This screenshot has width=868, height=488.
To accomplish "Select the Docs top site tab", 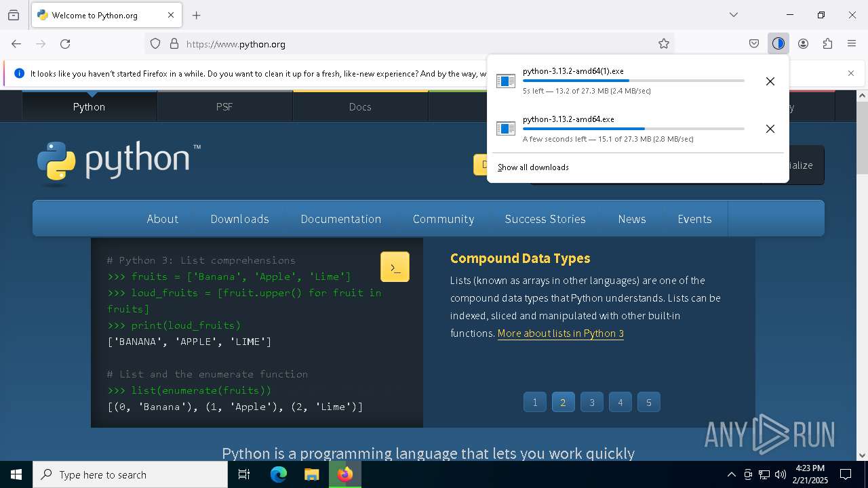I will pyautogui.click(x=360, y=106).
